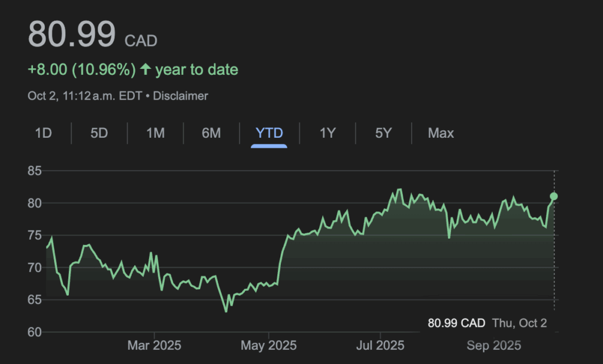Select the 5D chart range tab

(99, 133)
